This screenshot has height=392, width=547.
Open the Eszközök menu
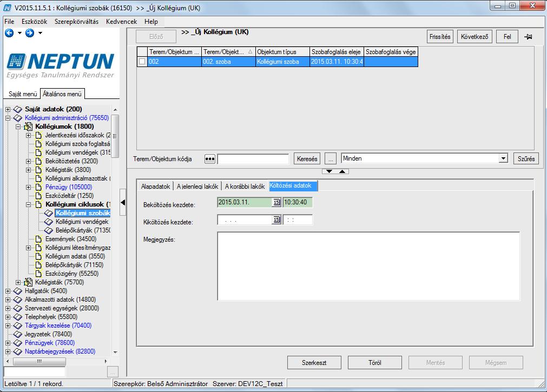click(34, 22)
